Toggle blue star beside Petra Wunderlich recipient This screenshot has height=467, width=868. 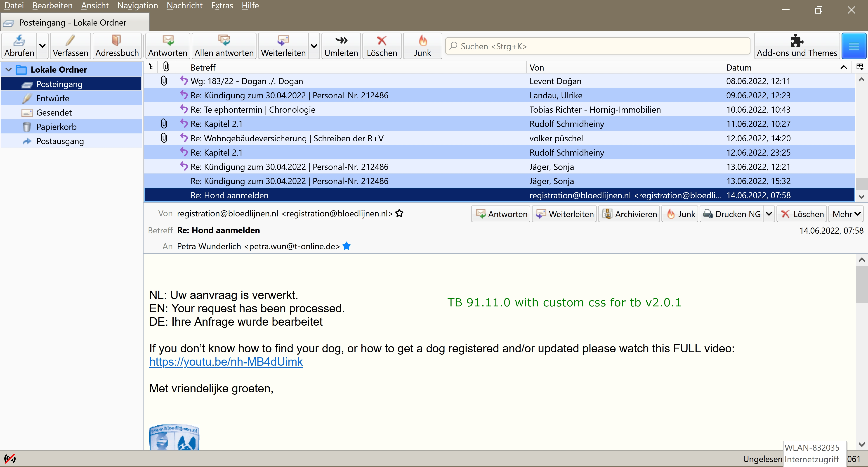pos(346,246)
